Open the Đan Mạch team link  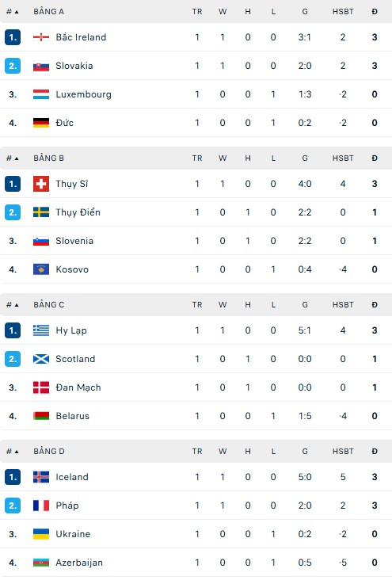tap(78, 387)
